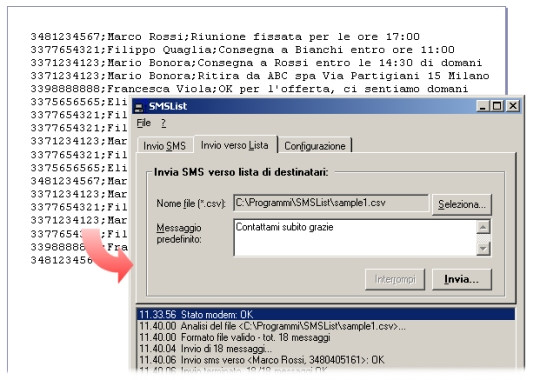540x380 pixels.
Task: Open the Configurazione tab
Action: coord(315,146)
